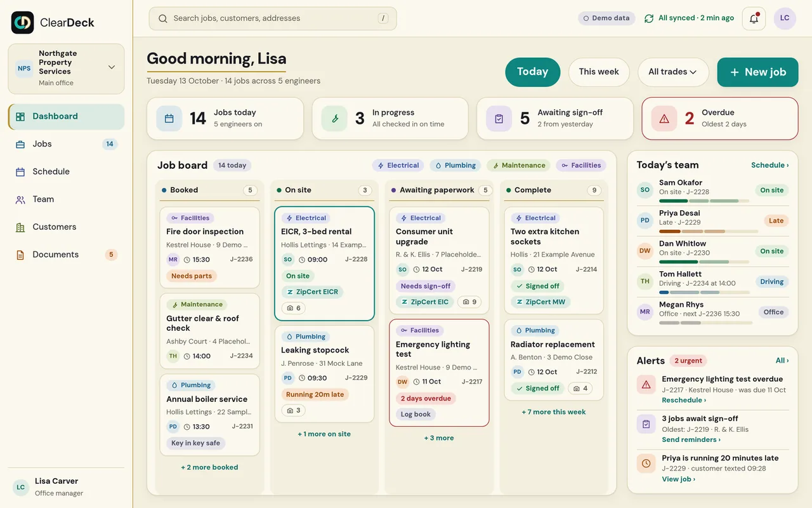This screenshot has height=508, width=812.
Task: Click the Awaiting sign-off clipboard icon
Action: click(499, 118)
